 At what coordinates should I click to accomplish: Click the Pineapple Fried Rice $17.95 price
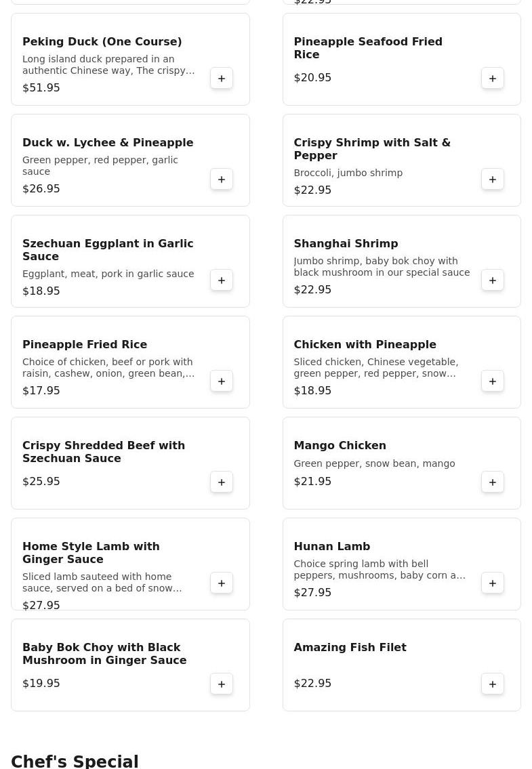(41, 391)
